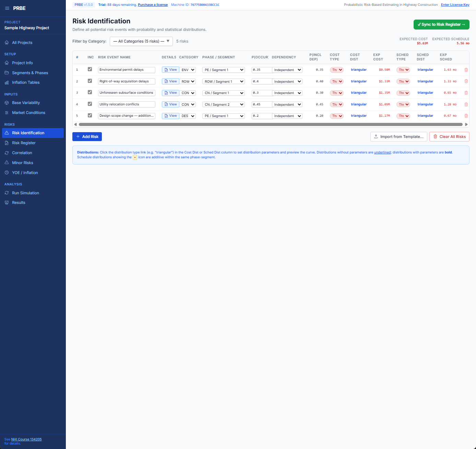The image size is (476, 449).
Task: Disable the INC checkbox for "Utility relocation conflicts"
Action: (x=90, y=104)
